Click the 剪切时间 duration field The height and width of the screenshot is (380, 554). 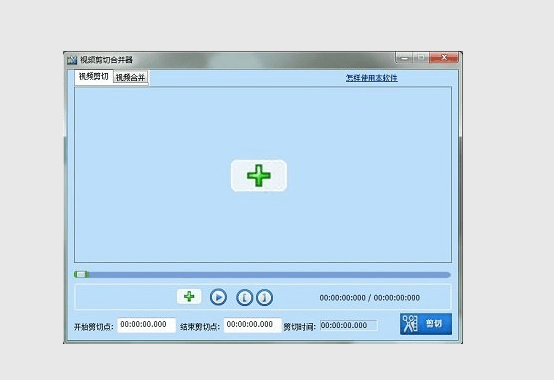[x=349, y=325]
